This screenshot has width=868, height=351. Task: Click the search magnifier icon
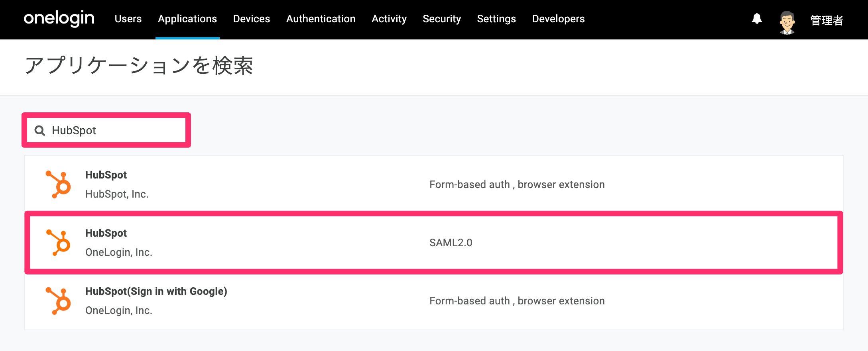(x=40, y=130)
